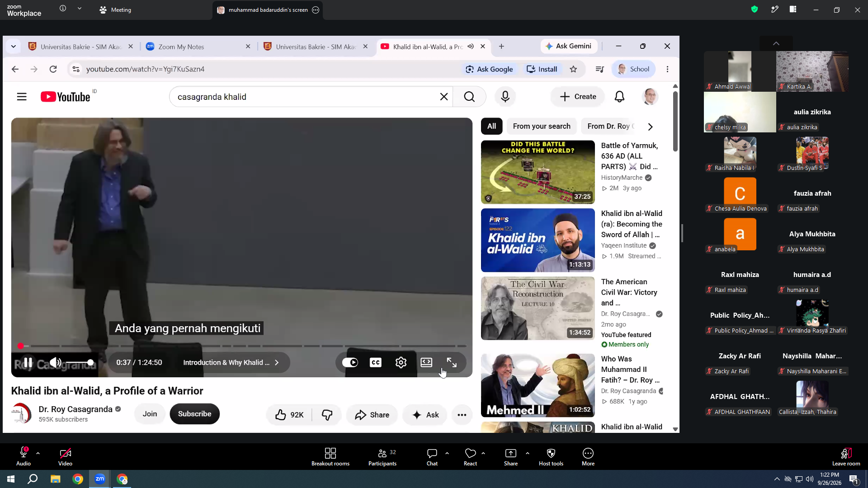Enter fullscreen video mode
Viewport: 868px width, 488px height.
pos(452,362)
